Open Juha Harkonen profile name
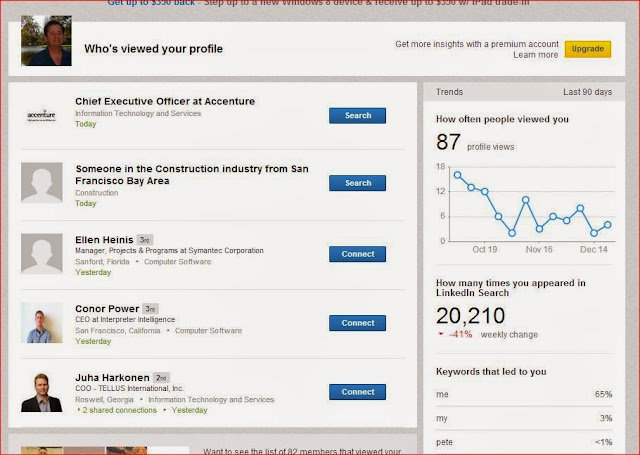 (112, 378)
